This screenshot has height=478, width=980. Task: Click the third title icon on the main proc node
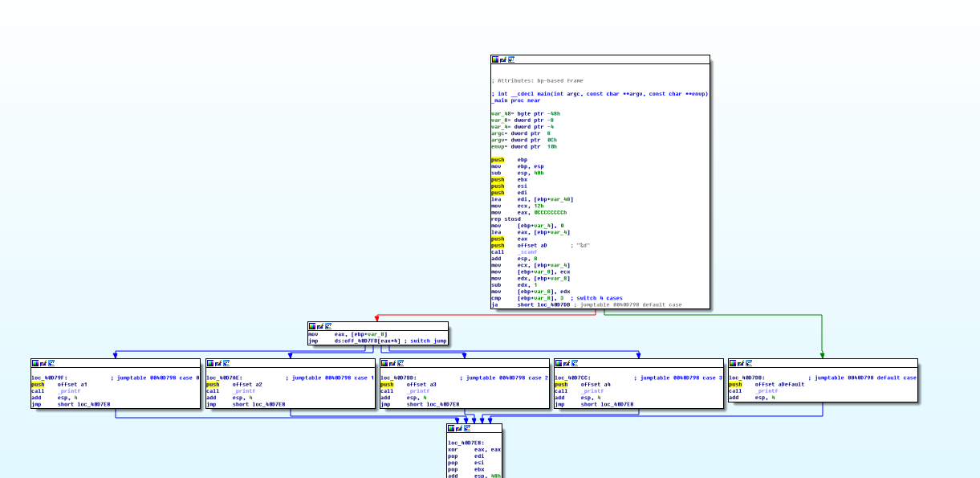pos(511,59)
